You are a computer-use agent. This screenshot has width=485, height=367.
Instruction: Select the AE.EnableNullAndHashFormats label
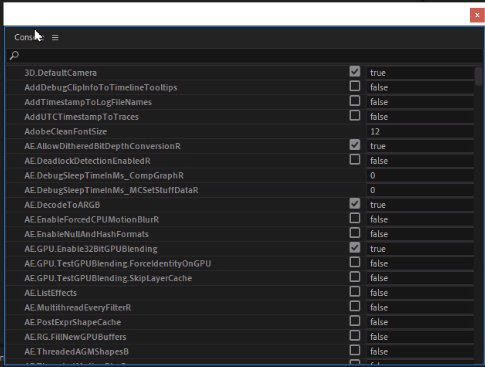(x=86, y=234)
